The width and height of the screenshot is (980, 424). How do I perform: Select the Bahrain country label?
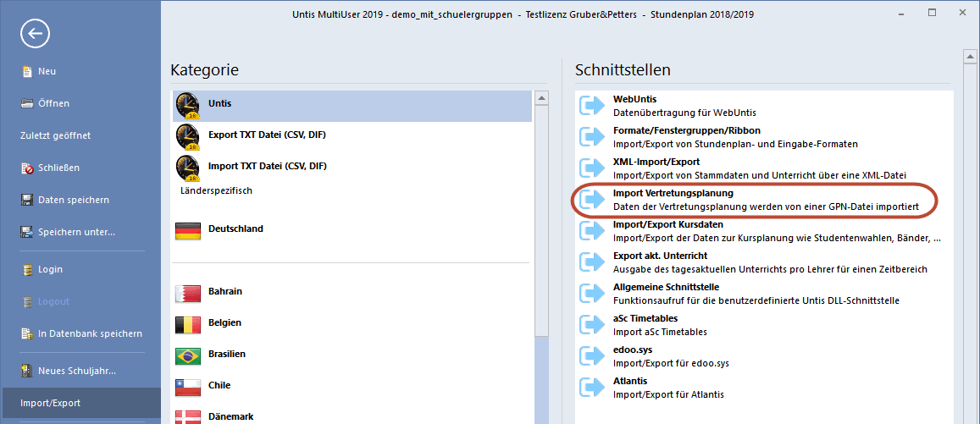click(225, 291)
